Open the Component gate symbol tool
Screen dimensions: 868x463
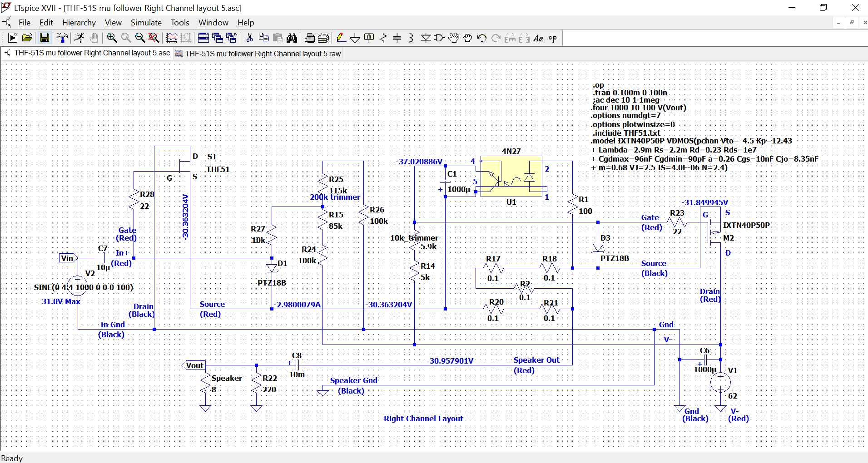pyautogui.click(x=440, y=38)
